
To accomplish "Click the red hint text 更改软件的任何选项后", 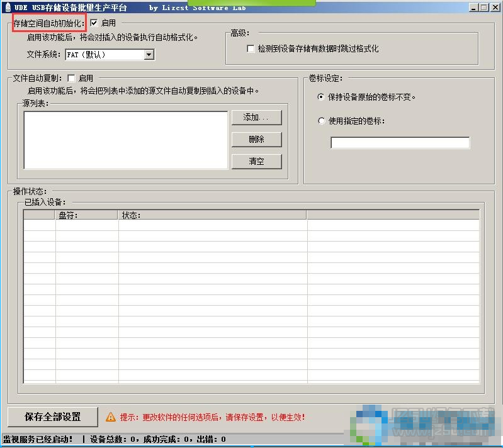I will 181,417.
